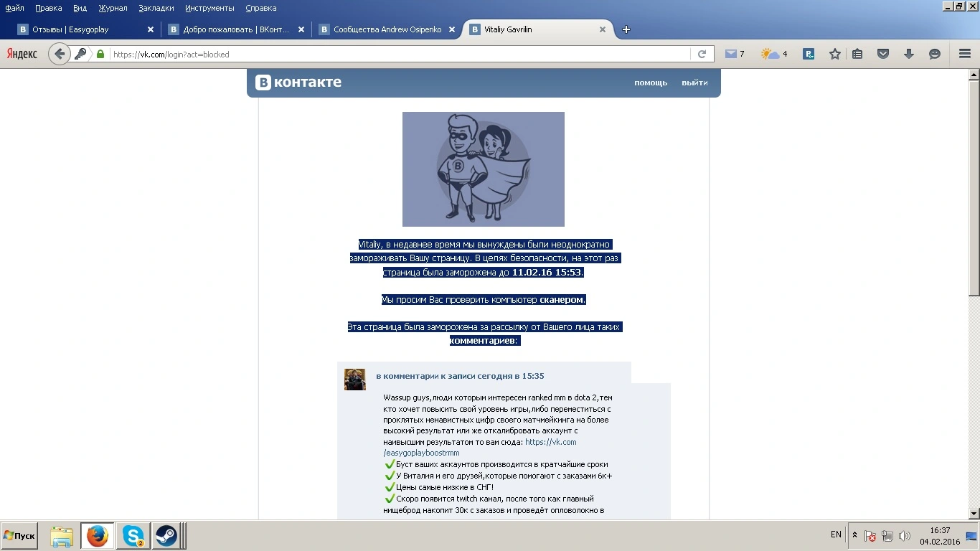This screenshot has width=980, height=551.
Task: Switch to the Добро пожаловать | ВКонт... tab
Action: [235, 29]
